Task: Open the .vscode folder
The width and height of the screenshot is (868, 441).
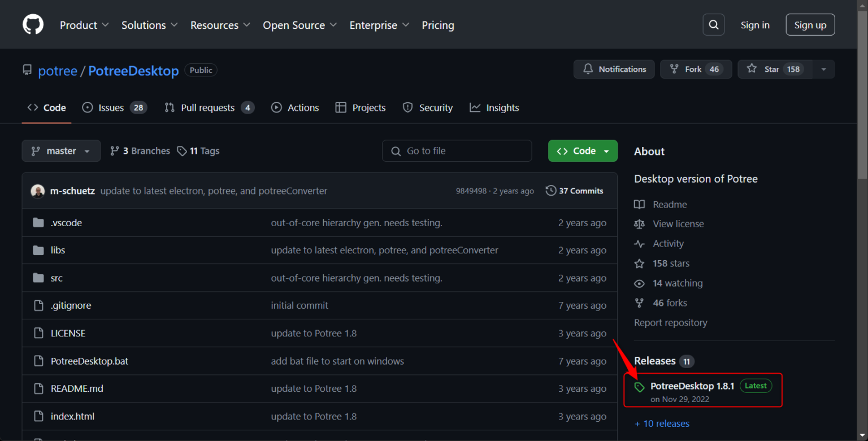Action: [x=66, y=223]
